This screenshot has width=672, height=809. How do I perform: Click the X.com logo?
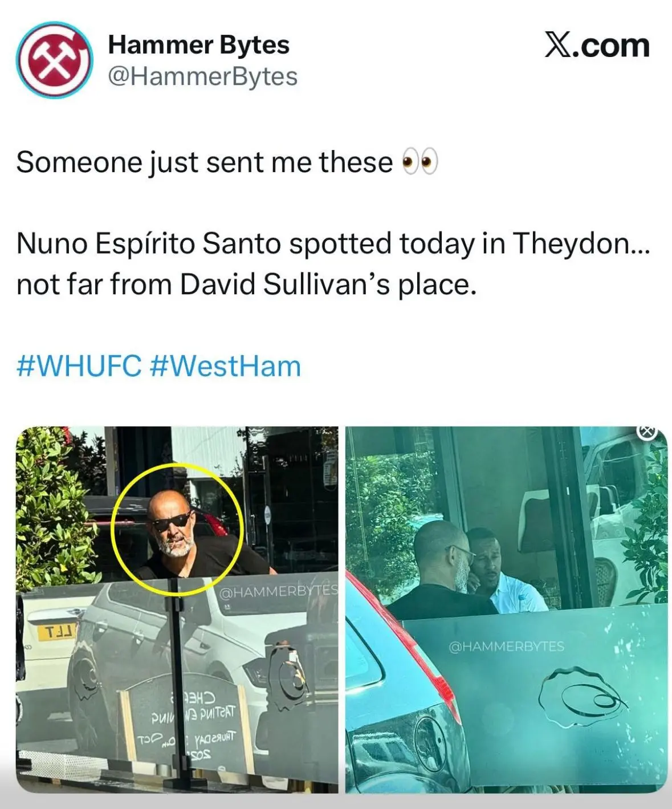point(597,46)
